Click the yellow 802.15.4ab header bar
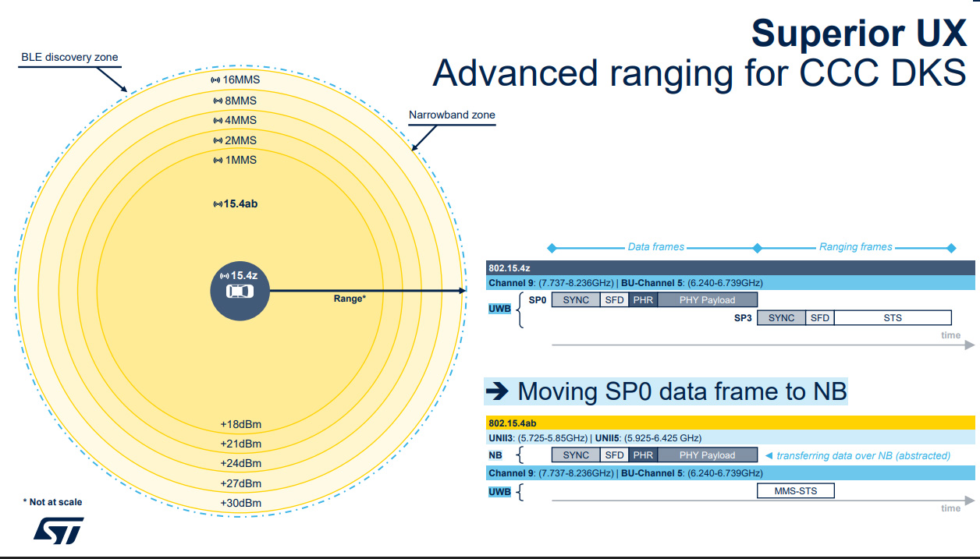The width and height of the screenshot is (980, 559). (730, 423)
